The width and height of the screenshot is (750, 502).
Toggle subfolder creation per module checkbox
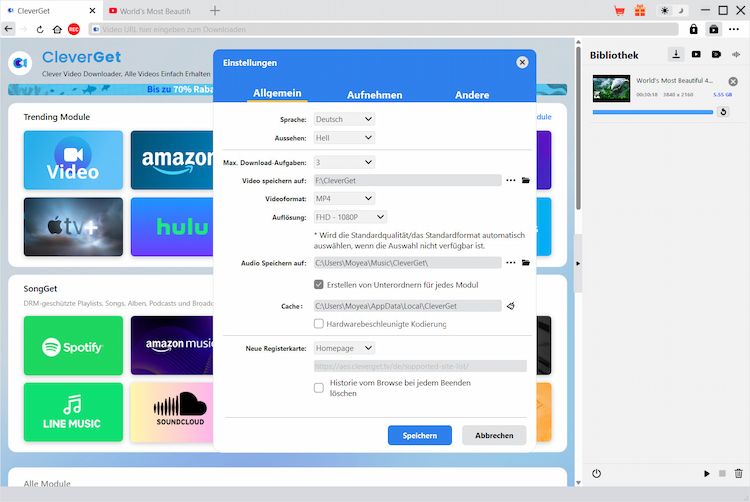[x=319, y=285]
